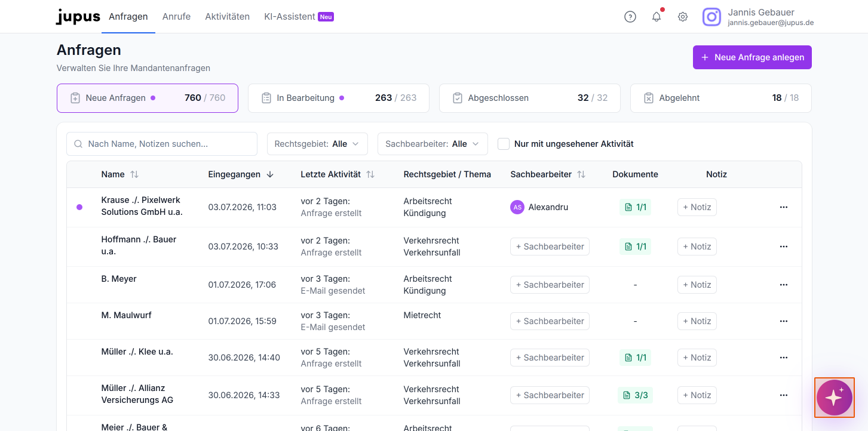Open the document badge 1/1 for Müller ./. Klee
868x431 pixels.
coord(635,358)
